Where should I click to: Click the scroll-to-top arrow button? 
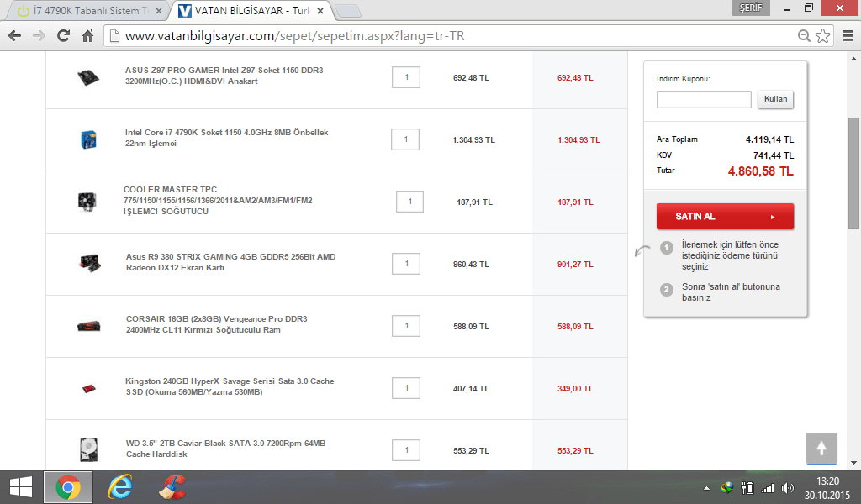point(821,448)
